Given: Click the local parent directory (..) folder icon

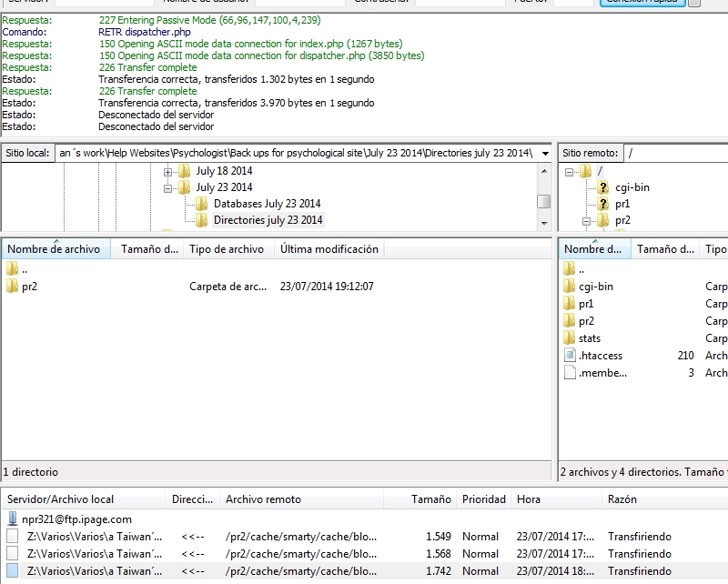Looking at the screenshot, I should (x=13, y=268).
